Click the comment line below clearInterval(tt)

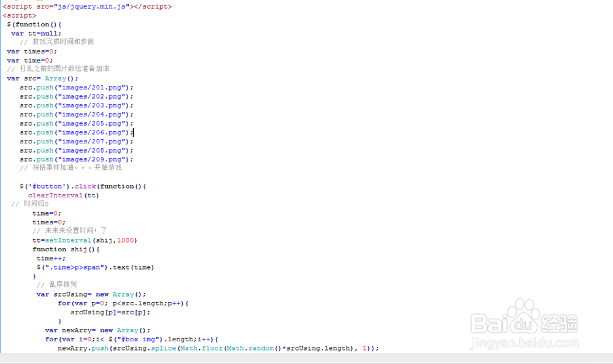pos(30,203)
